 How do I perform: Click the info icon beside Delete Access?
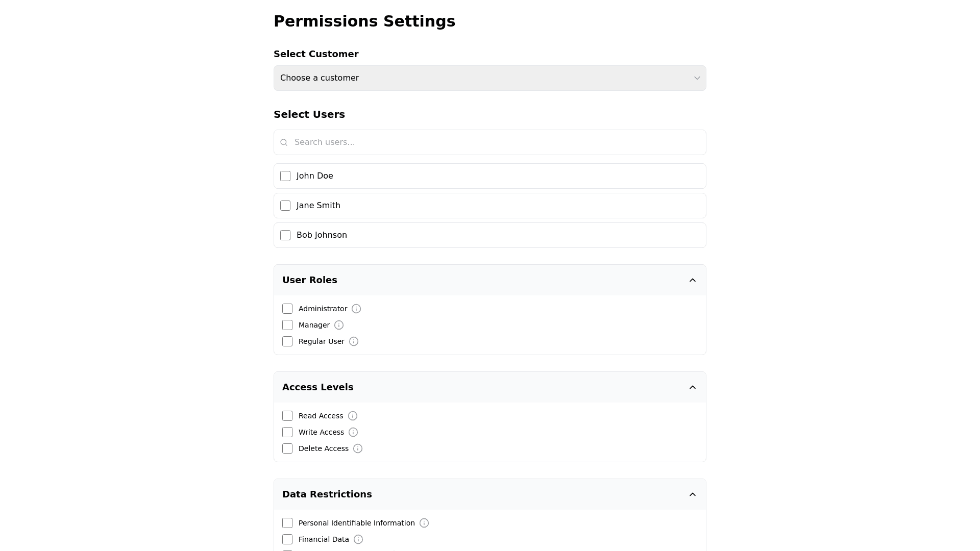pyautogui.click(x=358, y=448)
